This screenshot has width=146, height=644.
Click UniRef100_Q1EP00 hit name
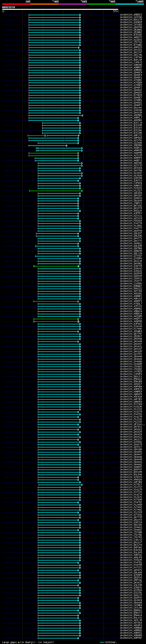[131, 598]
